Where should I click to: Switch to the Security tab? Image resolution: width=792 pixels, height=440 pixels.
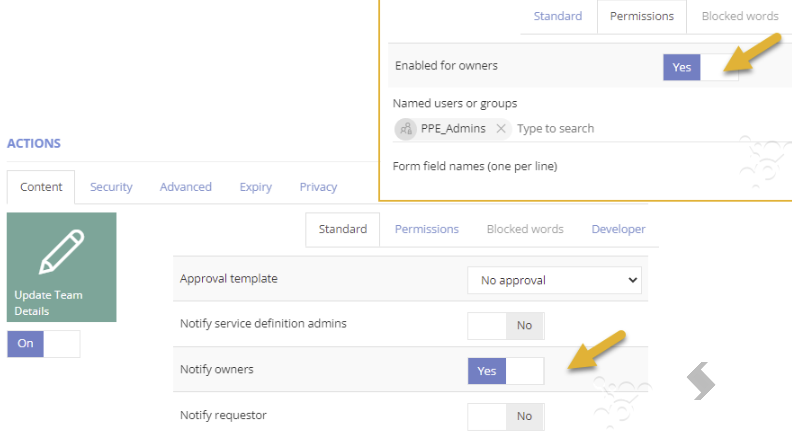tap(111, 187)
